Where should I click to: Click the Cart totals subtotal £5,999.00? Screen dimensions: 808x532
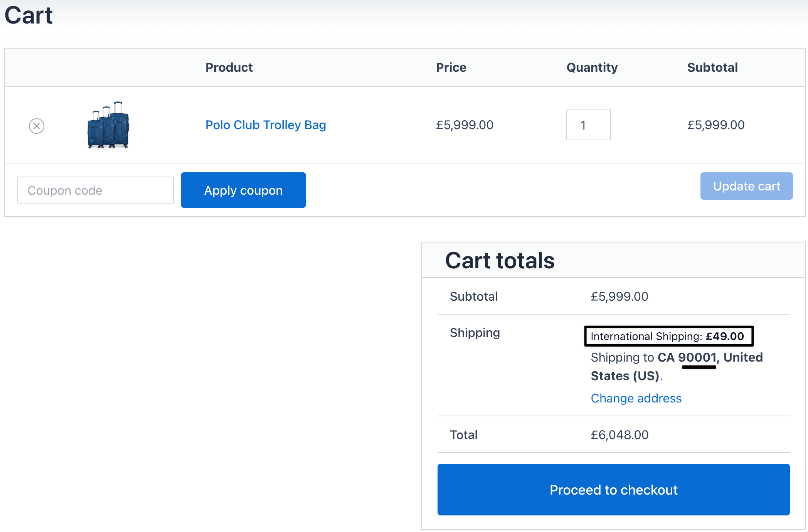point(619,296)
